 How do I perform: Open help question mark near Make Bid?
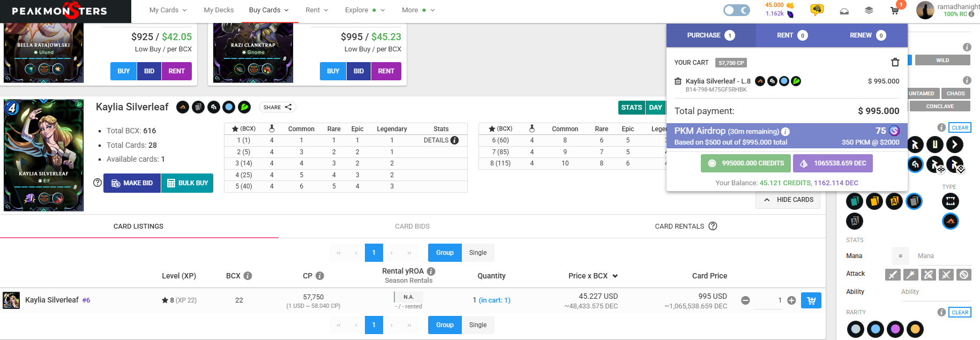(98, 183)
